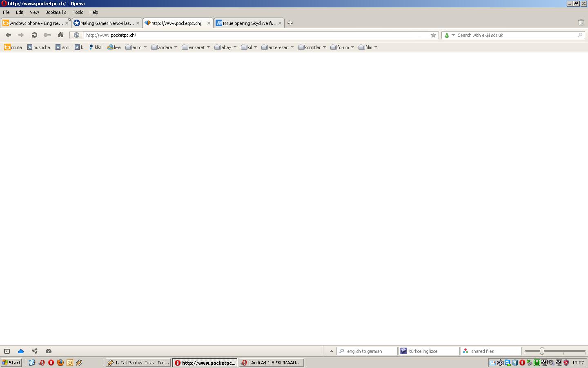Expand the sil bookmark folder

tap(249, 47)
